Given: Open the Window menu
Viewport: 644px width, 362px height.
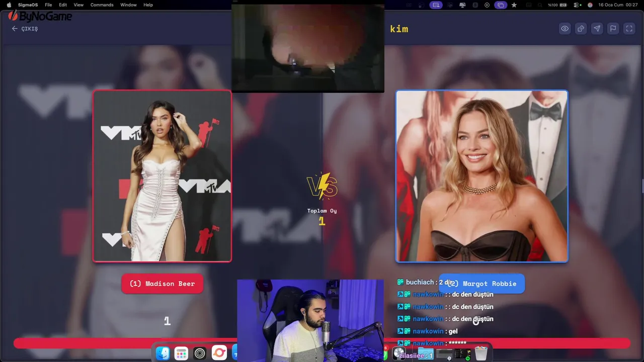Looking at the screenshot, I should [x=128, y=5].
